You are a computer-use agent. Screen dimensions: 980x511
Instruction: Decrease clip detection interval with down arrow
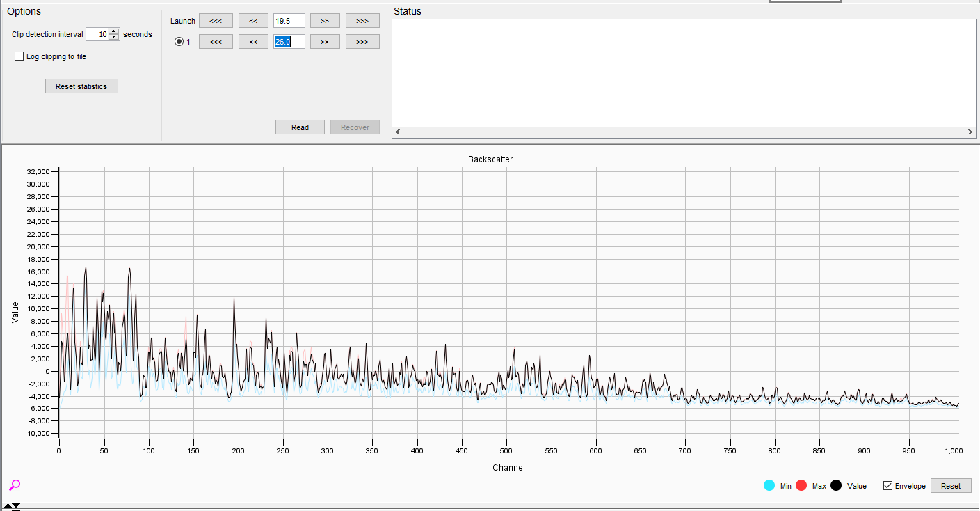point(114,37)
